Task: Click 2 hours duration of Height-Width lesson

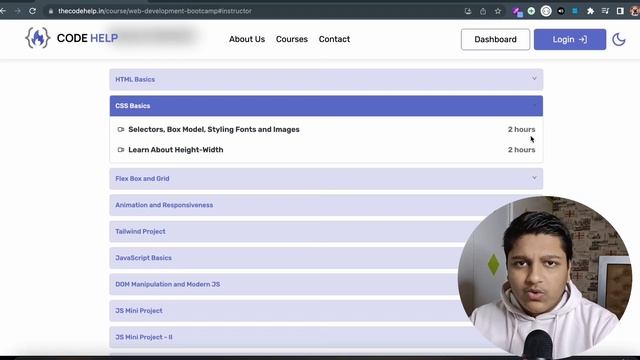Action: point(521,150)
